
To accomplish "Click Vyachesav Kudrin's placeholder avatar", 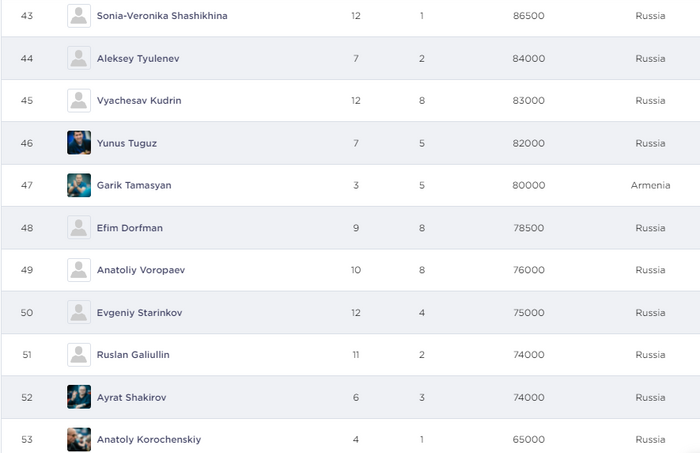I will tap(79, 100).
